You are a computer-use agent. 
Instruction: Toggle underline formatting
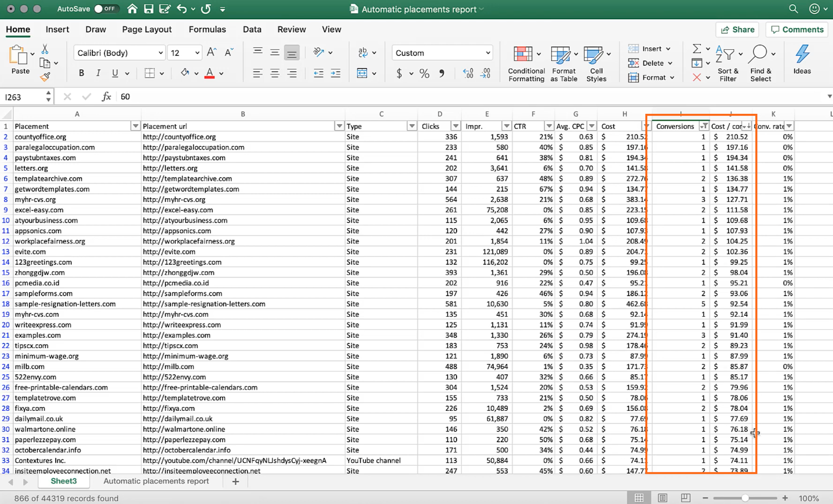[x=115, y=73]
